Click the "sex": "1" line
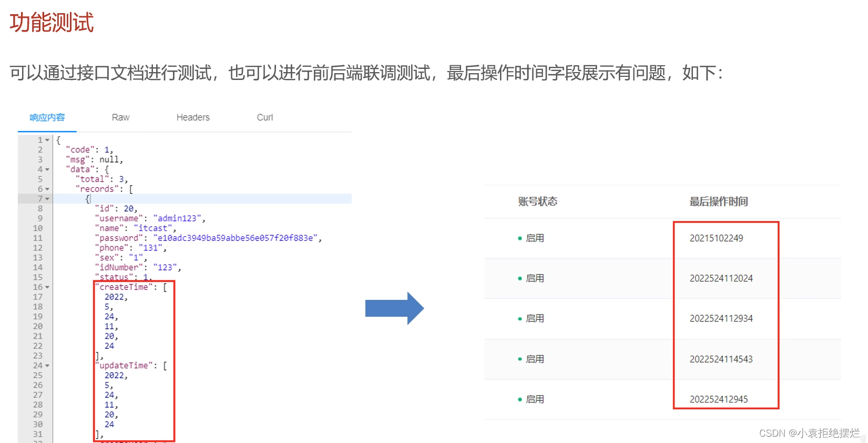 [121, 258]
